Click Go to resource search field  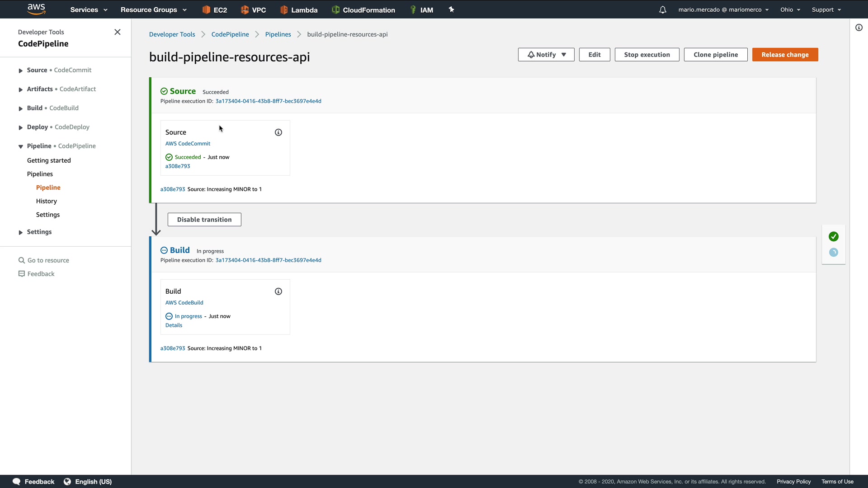[48, 260]
